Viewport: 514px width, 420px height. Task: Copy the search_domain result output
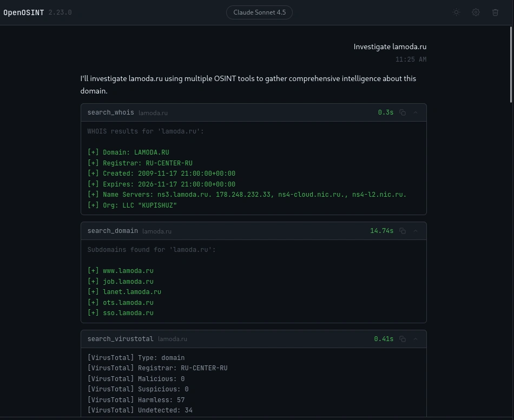pyautogui.click(x=403, y=231)
